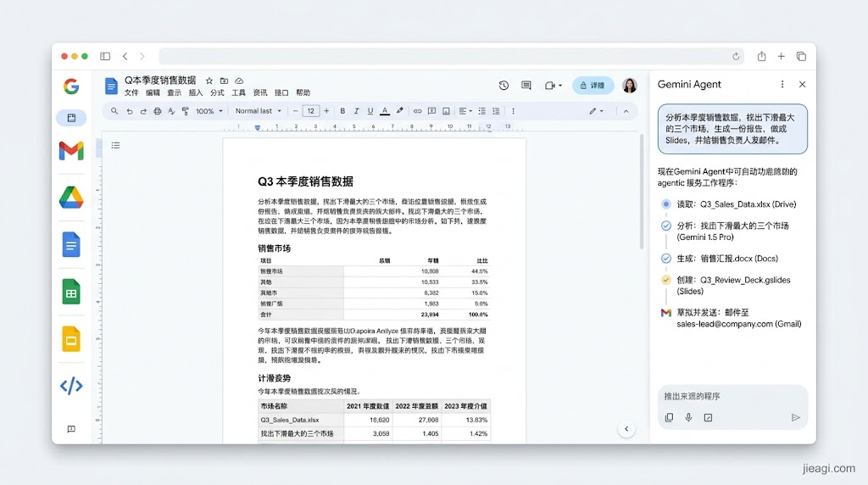Click the feedback icon at sidebar bottom
868x485 pixels.
coord(71,429)
